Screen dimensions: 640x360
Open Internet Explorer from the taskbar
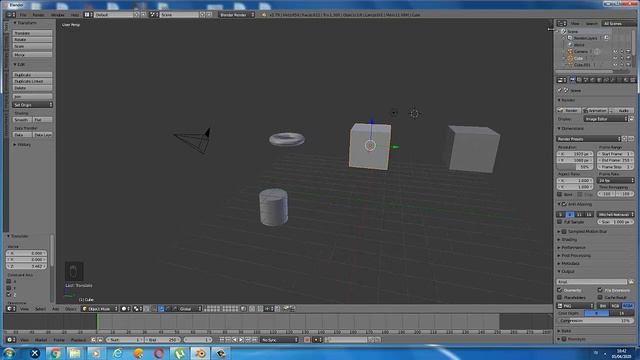[x=117, y=353]
